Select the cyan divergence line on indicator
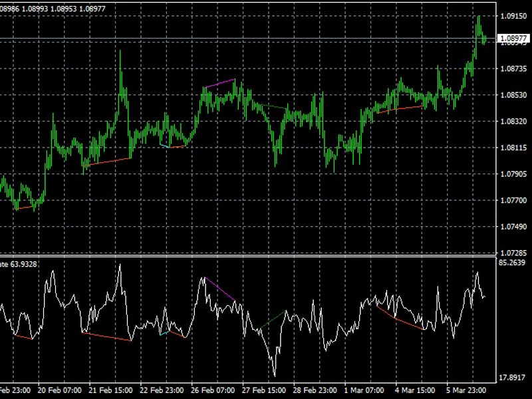The height and width of the screenshot is (399, 532). pos(164,332)
